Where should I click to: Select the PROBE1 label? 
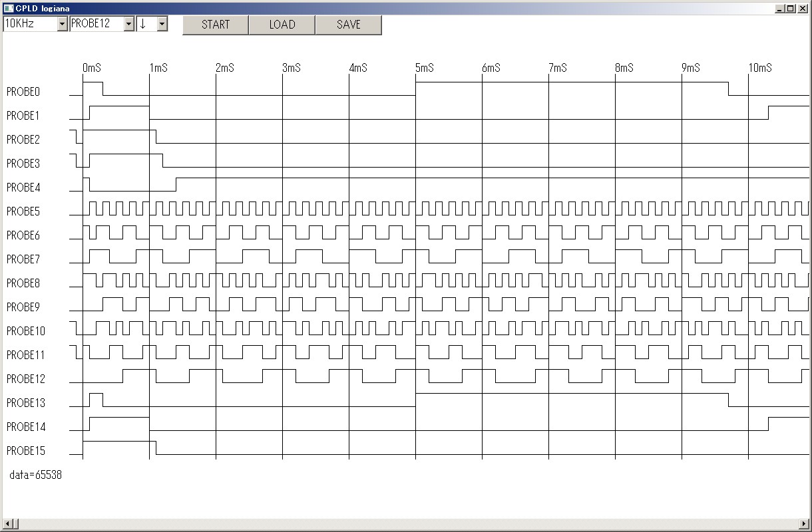point(23,116)
